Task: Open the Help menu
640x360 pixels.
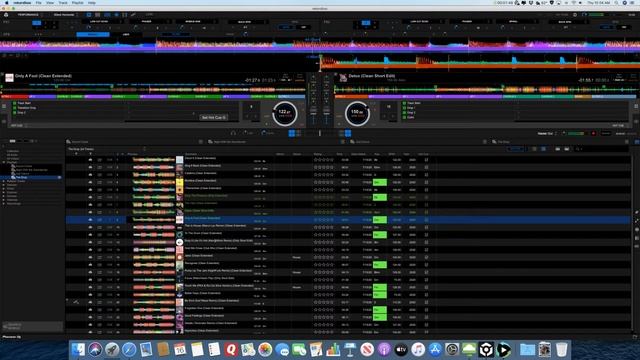Action: (x=92, y=3)
